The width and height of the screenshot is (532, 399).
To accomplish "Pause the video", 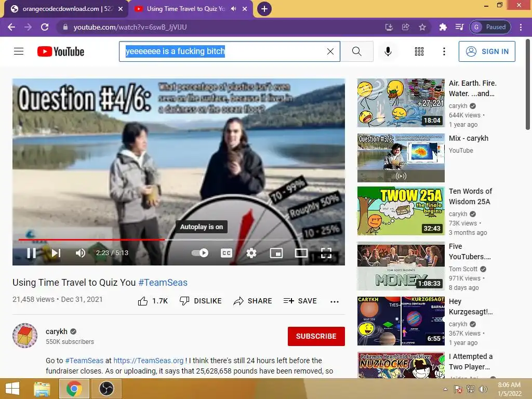I will [31, 253].
